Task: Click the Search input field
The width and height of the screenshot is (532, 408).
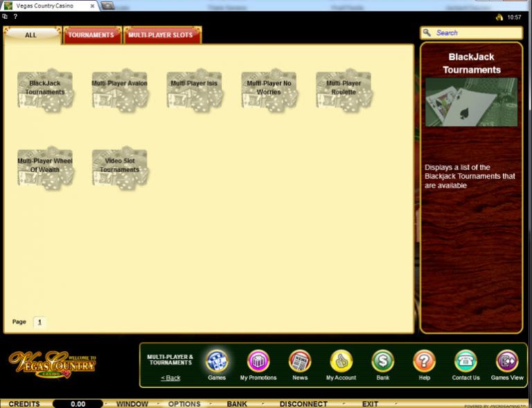Action: point(472,33)
